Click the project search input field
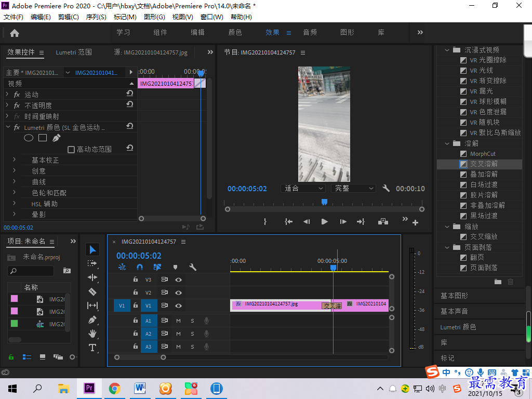 [x=31, y=271]
